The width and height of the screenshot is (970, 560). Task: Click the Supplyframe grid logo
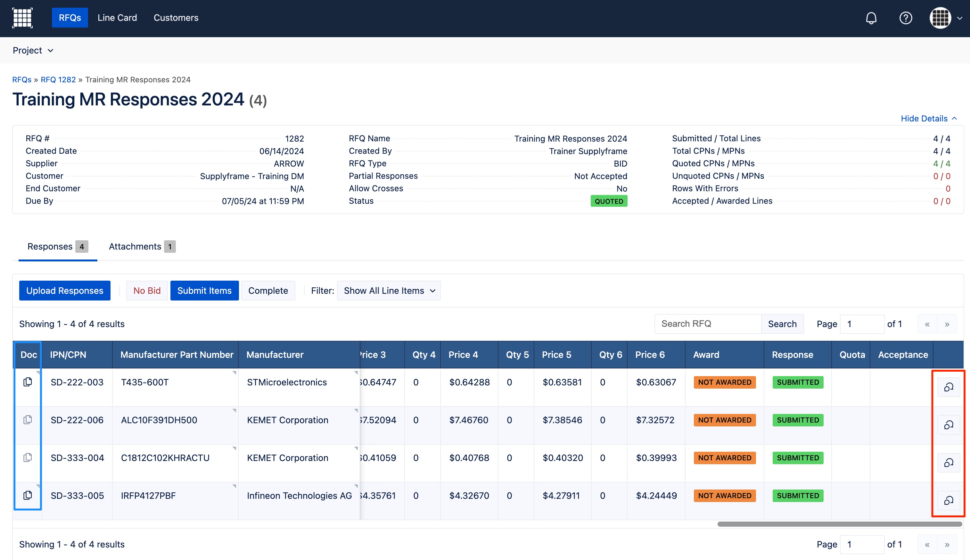[22, 18]
